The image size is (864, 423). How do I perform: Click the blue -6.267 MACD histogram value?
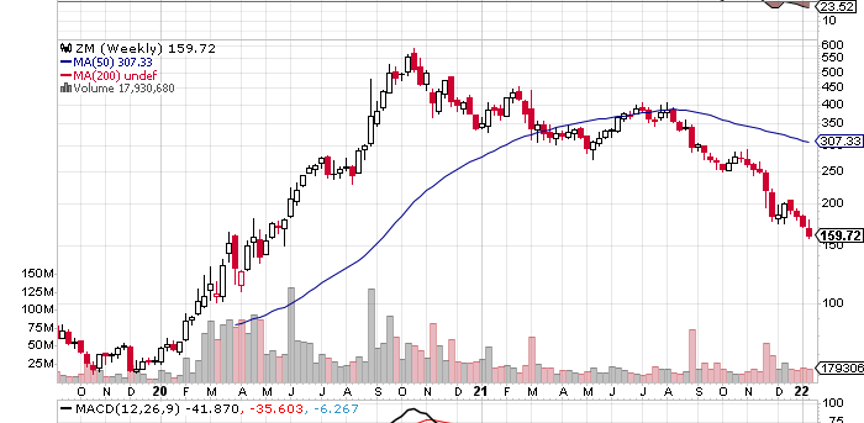pyautogui.click(x=300, y=408)
